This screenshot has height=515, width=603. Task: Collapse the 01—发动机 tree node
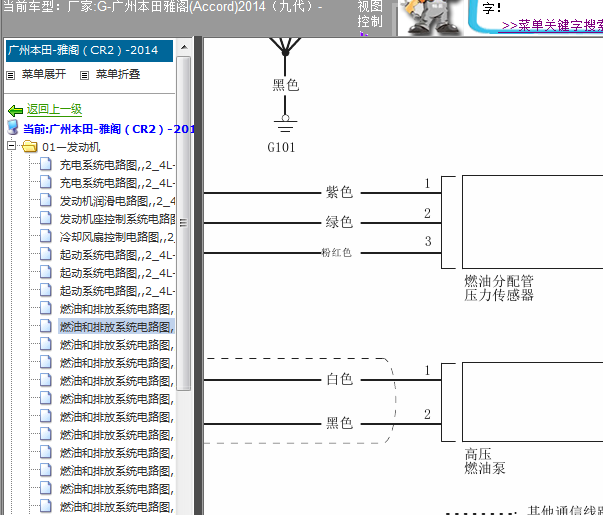[x=12, y=146]
